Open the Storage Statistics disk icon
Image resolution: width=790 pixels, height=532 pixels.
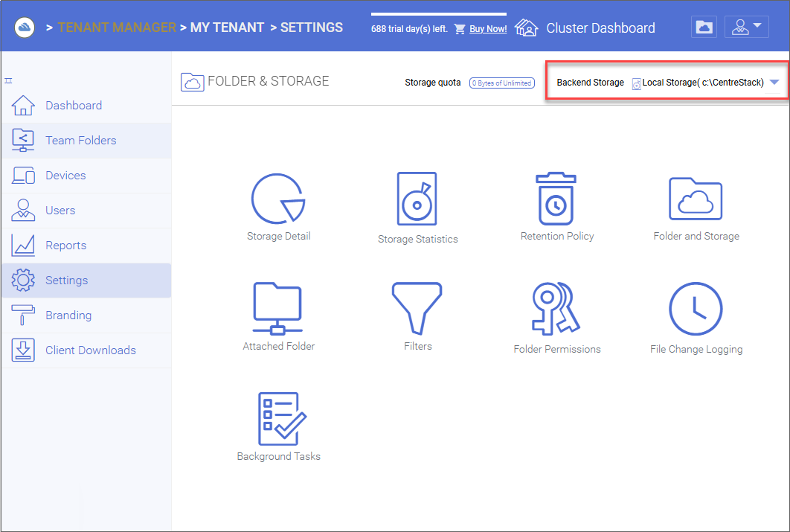coord(417,199)
